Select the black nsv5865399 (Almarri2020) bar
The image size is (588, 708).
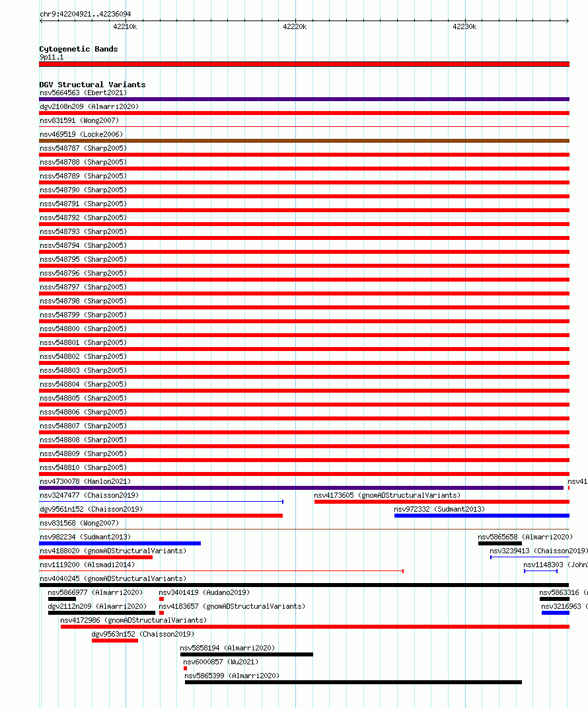click(x=353, y=682)
